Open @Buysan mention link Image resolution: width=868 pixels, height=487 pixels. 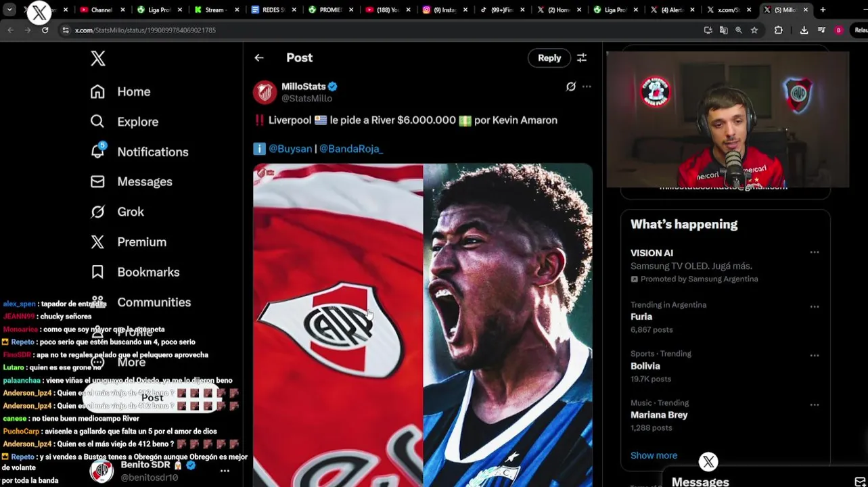[290, 149]
